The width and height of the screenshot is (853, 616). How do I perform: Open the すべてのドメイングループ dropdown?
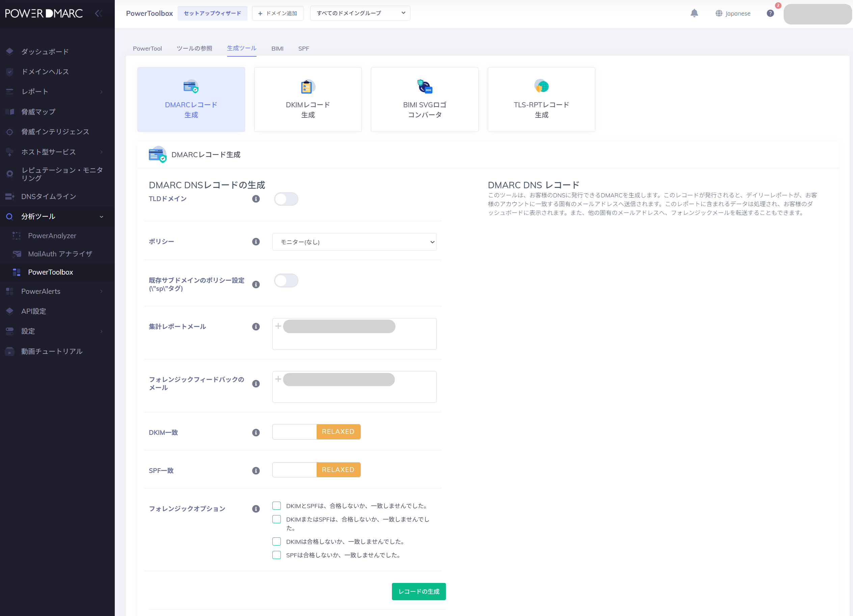tap(359, 13)
